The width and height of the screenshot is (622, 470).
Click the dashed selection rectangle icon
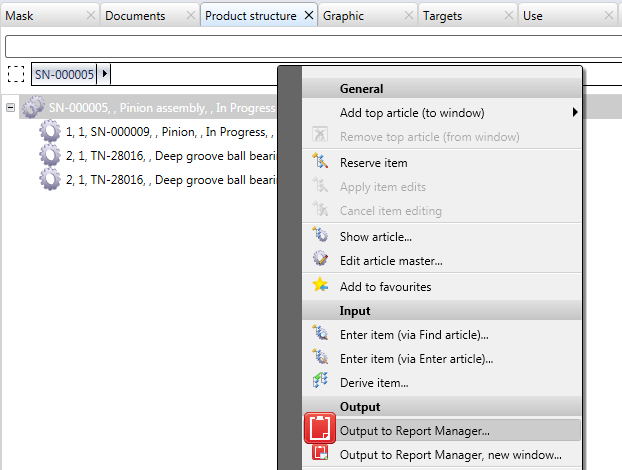click(x=16, y=74)
